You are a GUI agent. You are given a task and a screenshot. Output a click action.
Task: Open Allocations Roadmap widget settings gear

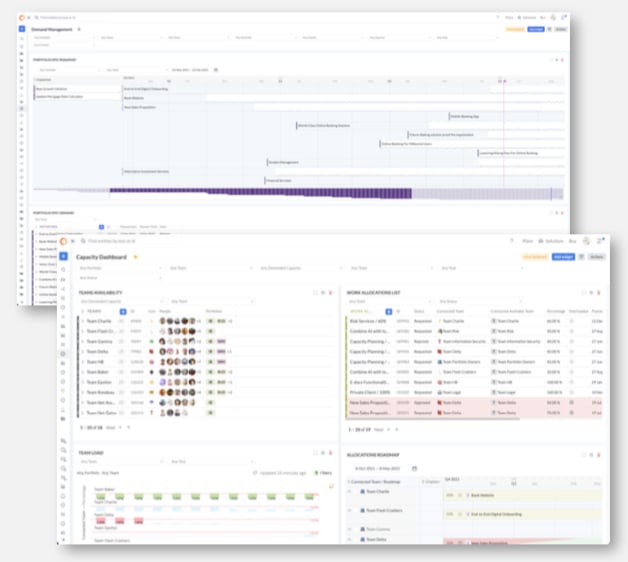(x=591, y=455)
